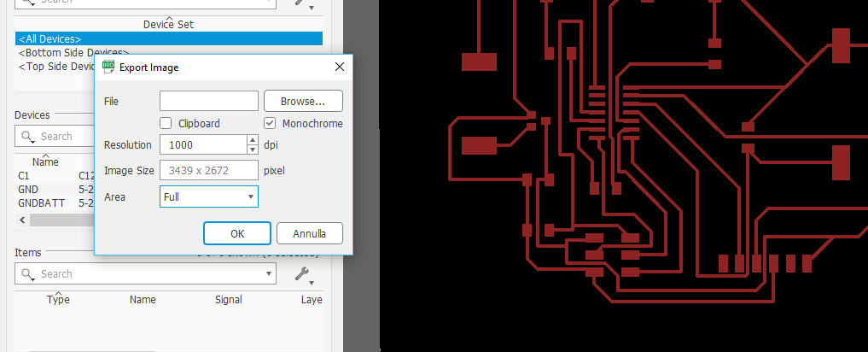Uncheck the Monochrome checkbox

(x=270, y=123)
